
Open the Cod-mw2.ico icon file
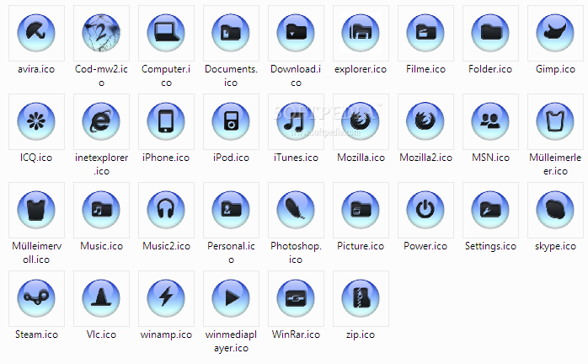tap(101, 33)
